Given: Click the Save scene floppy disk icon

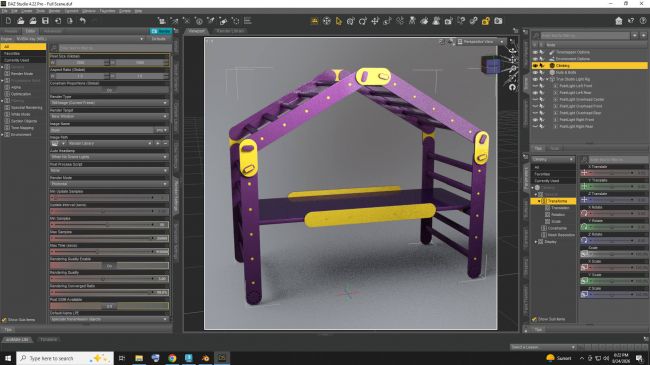Looking at the screenshot, I should [45, 21].
